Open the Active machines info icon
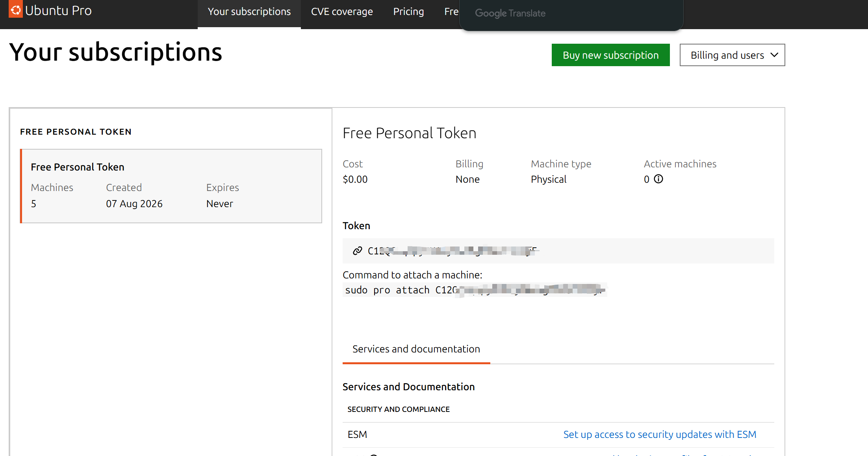868x456 pixels. click(658, 179)
